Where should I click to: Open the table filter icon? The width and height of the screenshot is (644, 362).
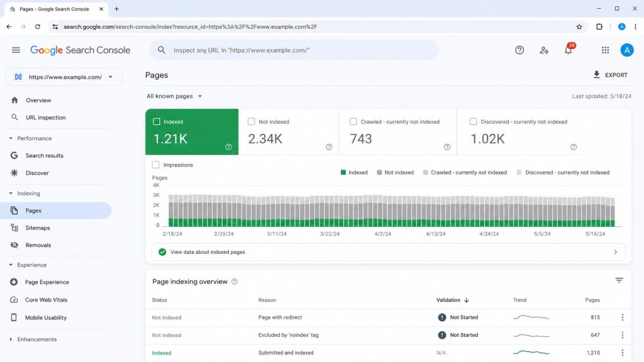(x=619, y=280)
